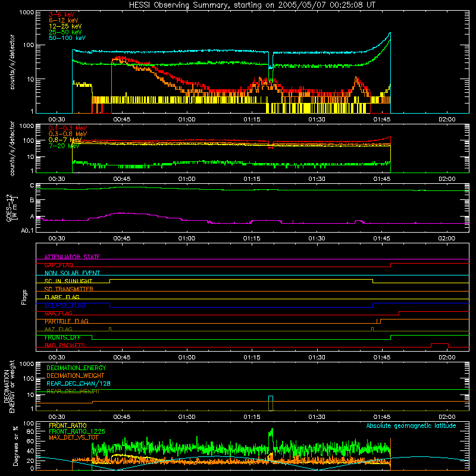This screenshot has height=476, width=476.
Task: Select the FRONT_RATIO legend label
Action: [x=68, y=425]
